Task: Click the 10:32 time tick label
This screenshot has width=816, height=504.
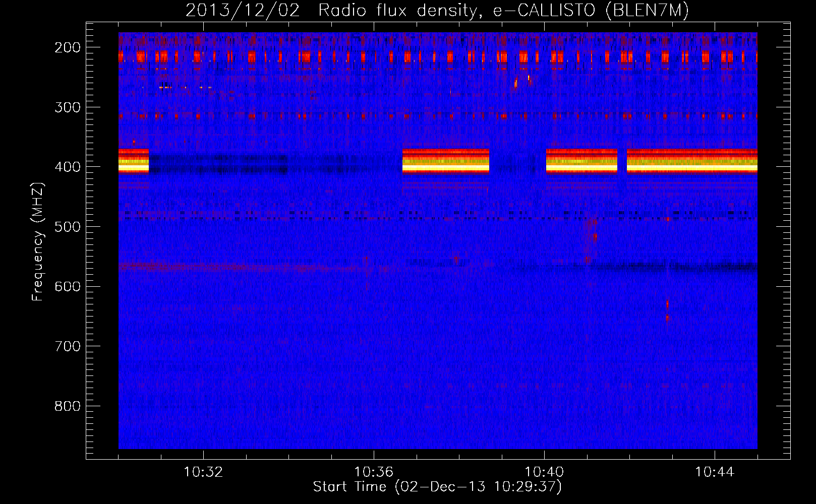Action: (x=203, y=472)
